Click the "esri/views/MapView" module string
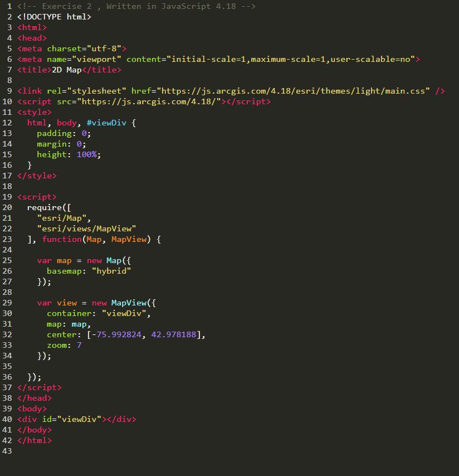Image resolution: width=459 pixels, height=476 pixels. coord(86,229)
